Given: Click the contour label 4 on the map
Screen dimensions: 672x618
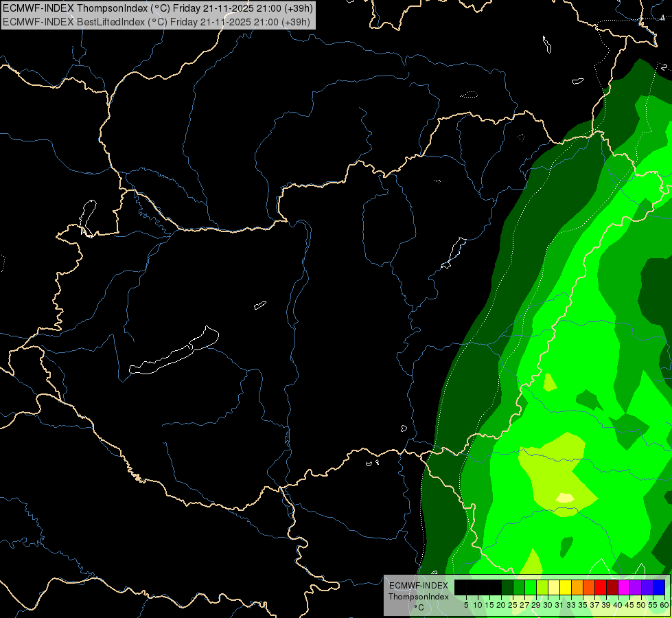Looking at the screenshot, I should (662, 18).
